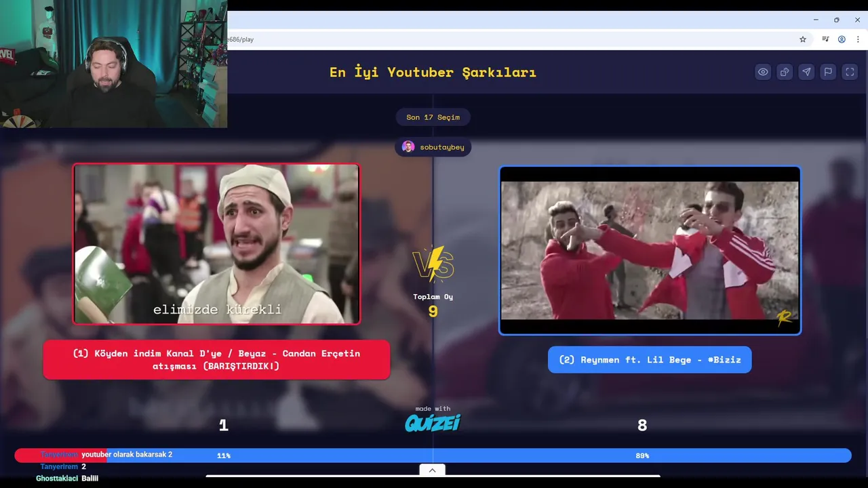Click the sobutaybey avatar image

pos(408,147)
